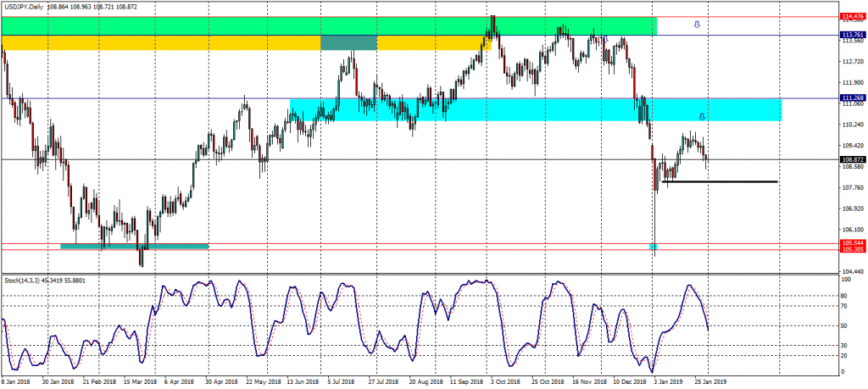
Task: Click the 3 Oct 2018 date label
Action: point(506,382)
